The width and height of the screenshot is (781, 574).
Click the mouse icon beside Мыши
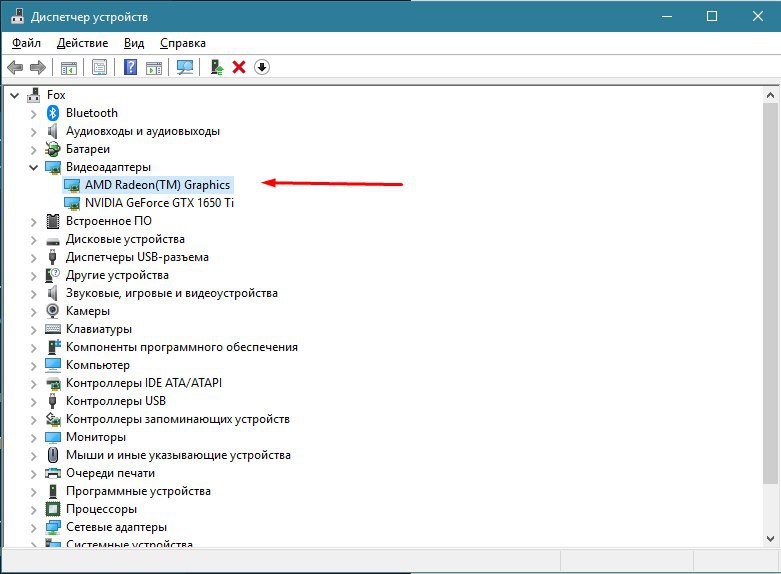53,455
